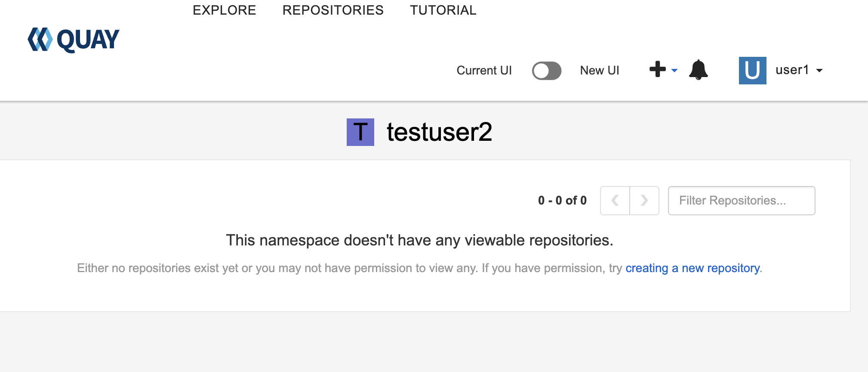Expand the user1 account dropdown
This screenshot has height=372, width=868.
pos(819,71)
